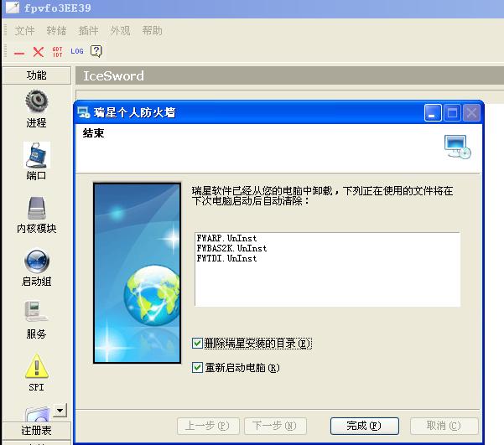
Task: Click the fpvfo3EE39 window title icon
Action: tap(13, 7)
